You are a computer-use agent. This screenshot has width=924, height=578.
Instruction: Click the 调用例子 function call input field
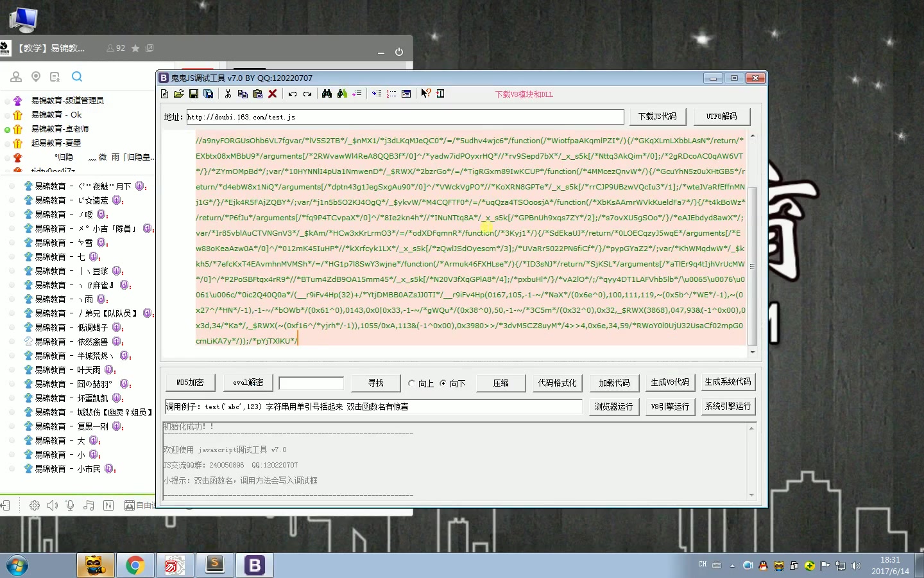click(373, 407)
